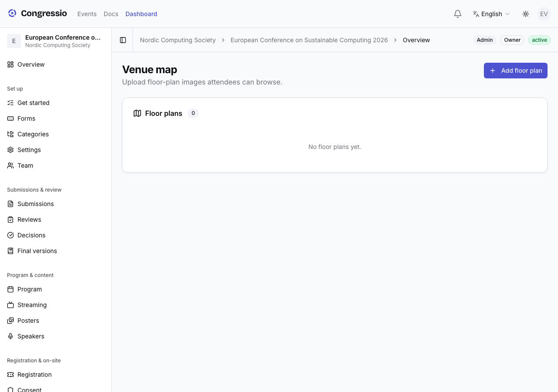Open Decisions page
This screenshot has height=392, width=558.
pos(56,235)
